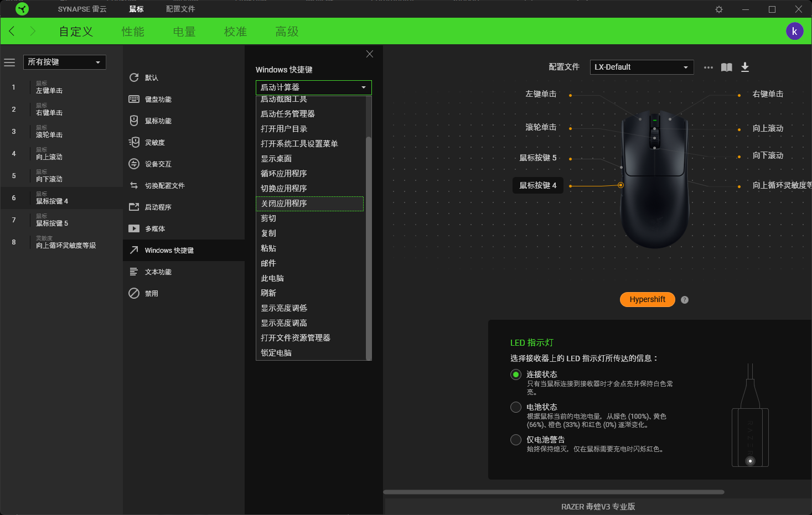812x515 pixels.
Task: Switch to the 校准 tab
Action: pos(235,32)
